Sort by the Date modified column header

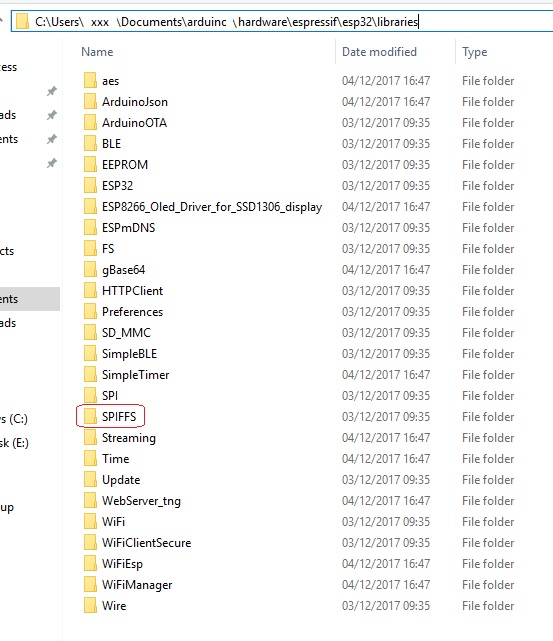379,52
